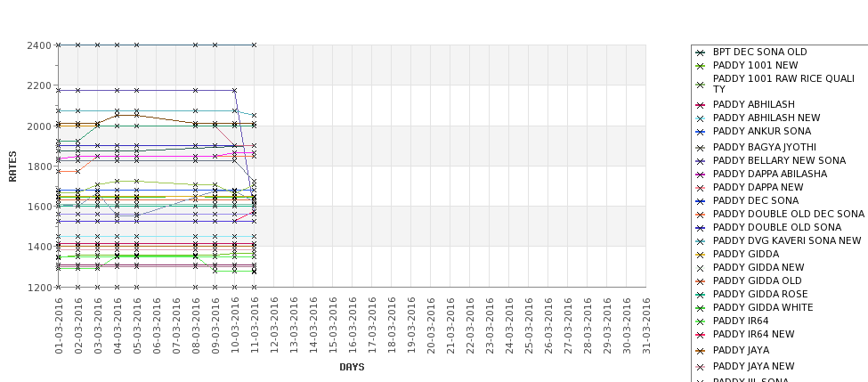Click the 03-03-2016 date label
The image size is (868, 382).
point(98,326)
